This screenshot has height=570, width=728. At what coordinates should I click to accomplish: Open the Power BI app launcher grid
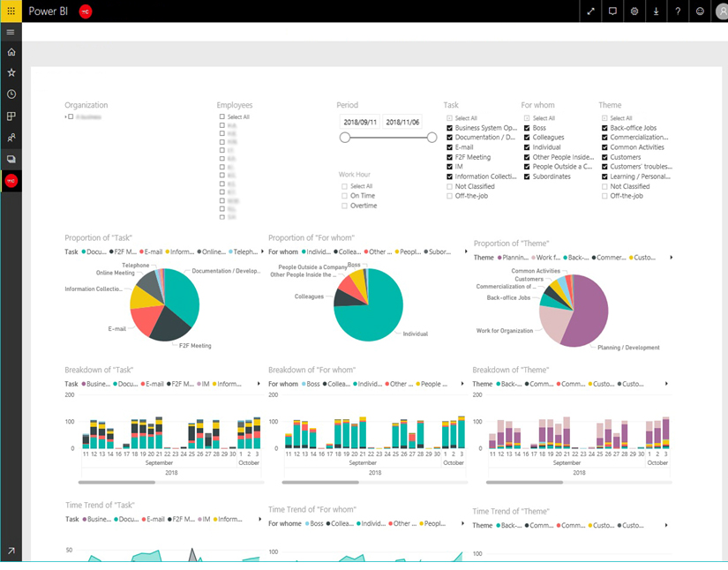point(11,11)
